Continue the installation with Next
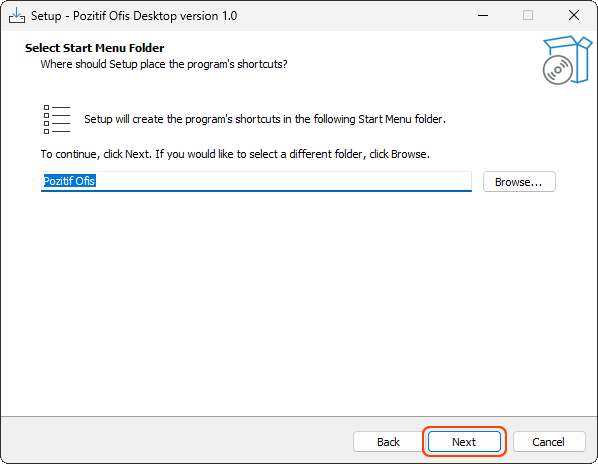598x464 pixels. [x=464, y=442]
